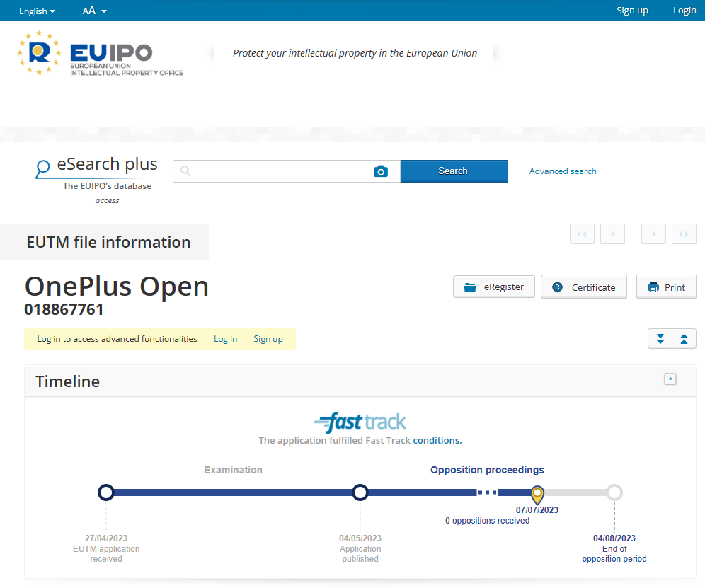The image size is (705, 588).
Task: Expand all sections double-down arrow
Action: (660, 339)
